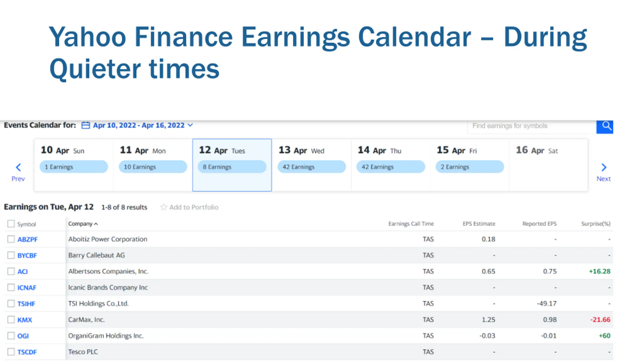Click the Symbol column header
This screenshot has height=362, width=644.
tap(26, 224)
